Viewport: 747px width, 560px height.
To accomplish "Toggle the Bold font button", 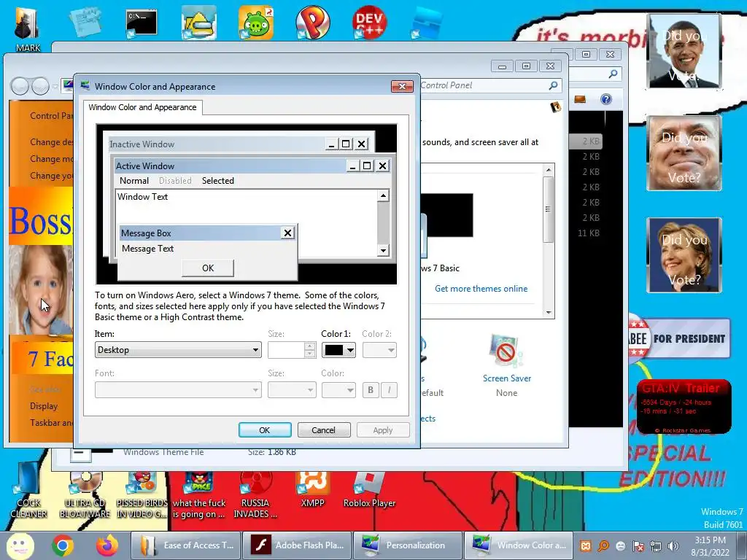I will click(x=371, y=390).
